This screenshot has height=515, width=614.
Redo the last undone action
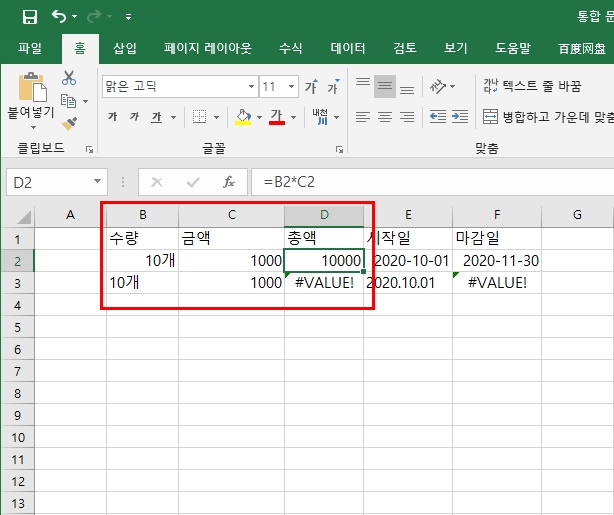(94, 16)
